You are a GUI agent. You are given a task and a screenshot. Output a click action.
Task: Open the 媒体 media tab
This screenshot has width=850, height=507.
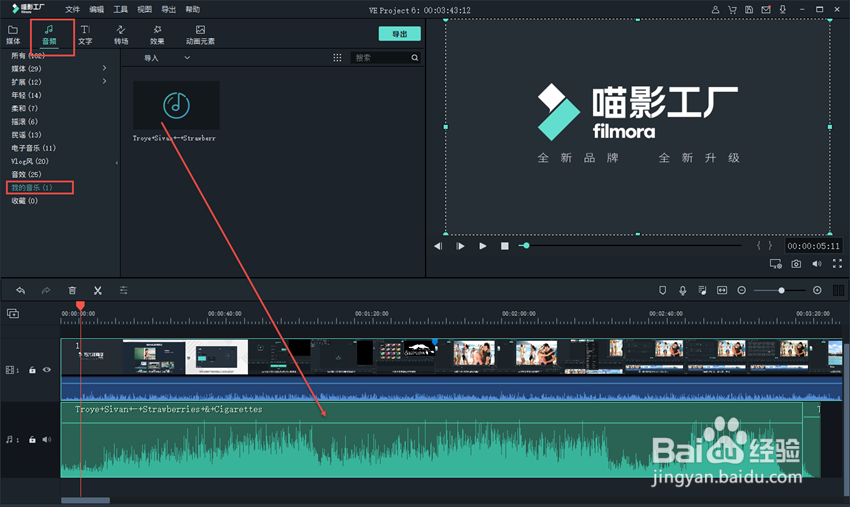[x=13, y=35]
